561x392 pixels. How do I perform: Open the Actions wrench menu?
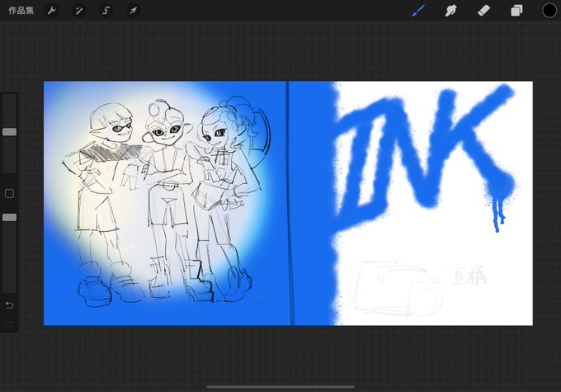[x=52, y=11]
